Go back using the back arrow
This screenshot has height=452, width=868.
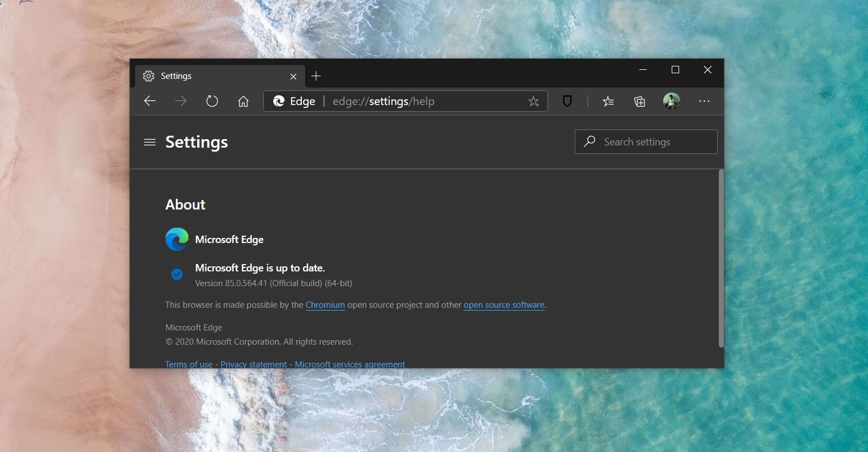pos(150,101)
